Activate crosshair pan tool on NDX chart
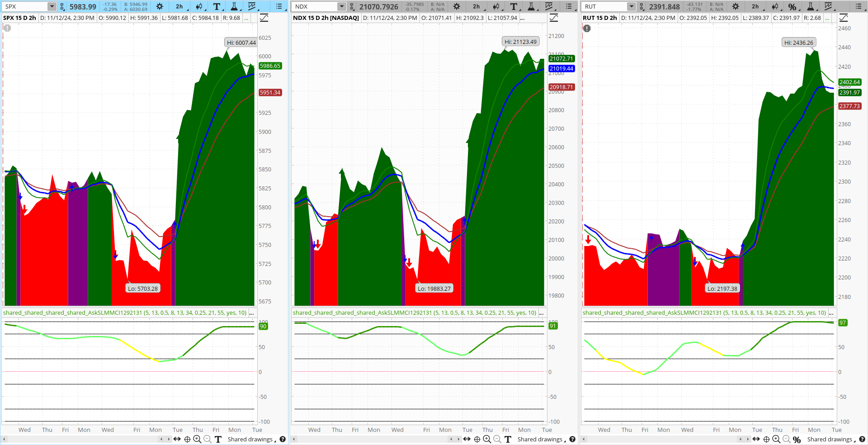This screenshot has height=445, width=868. pos(477,439)
